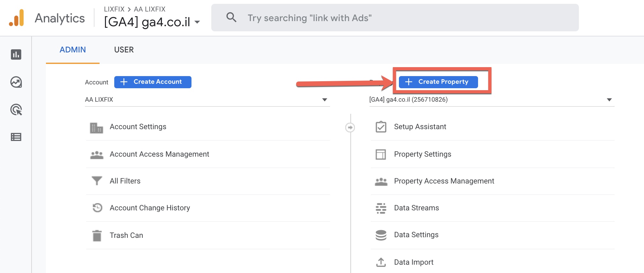Click the Create Account button
This screenshot has height=273, width=644.
tap(153, 82)
